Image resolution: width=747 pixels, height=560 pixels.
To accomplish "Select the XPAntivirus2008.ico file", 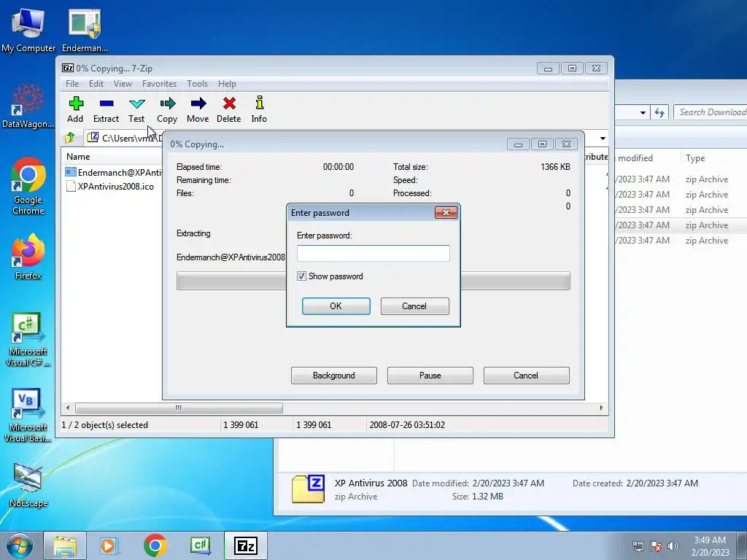I will click(x=110, y=186).
